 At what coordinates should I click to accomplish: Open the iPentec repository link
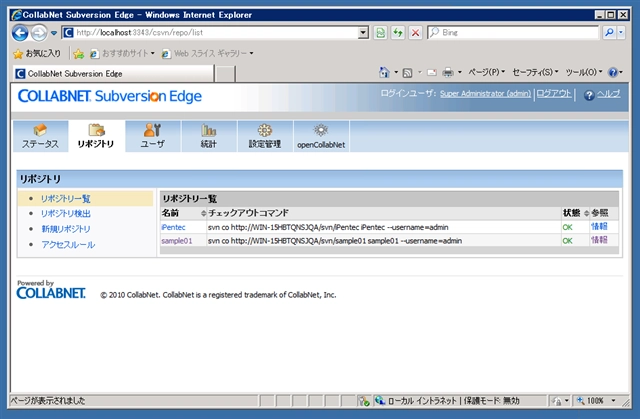point(173,227)
